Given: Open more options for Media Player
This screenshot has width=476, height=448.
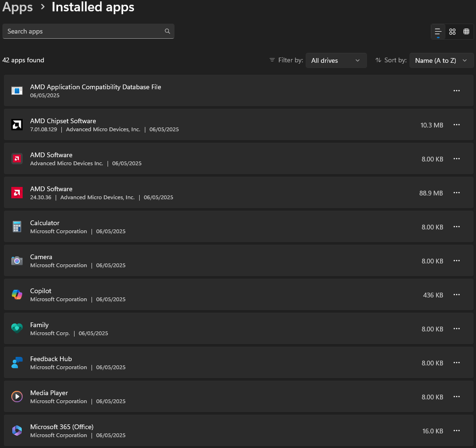Looking at the screenshot, I should tap(457, 397).
